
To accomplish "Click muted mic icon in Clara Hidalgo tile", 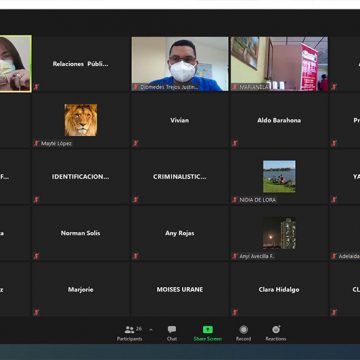I will [235, 312].
